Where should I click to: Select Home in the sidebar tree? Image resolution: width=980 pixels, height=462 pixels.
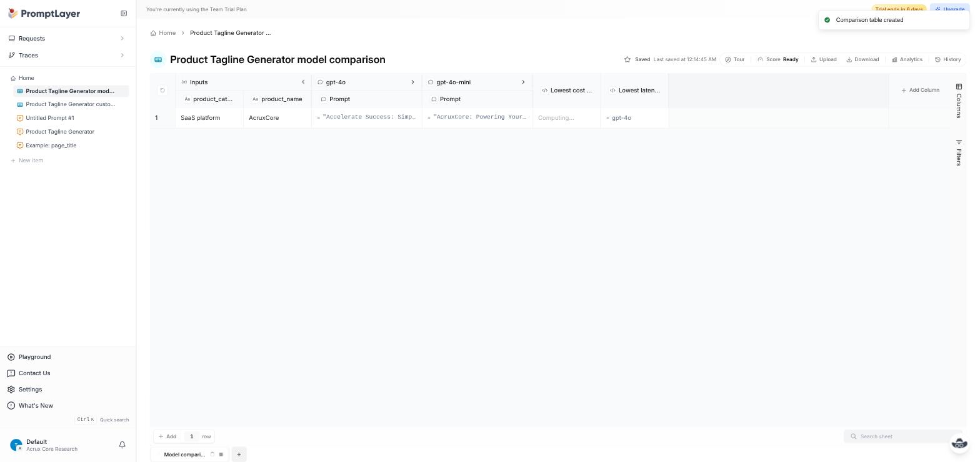tap(26, 78)
